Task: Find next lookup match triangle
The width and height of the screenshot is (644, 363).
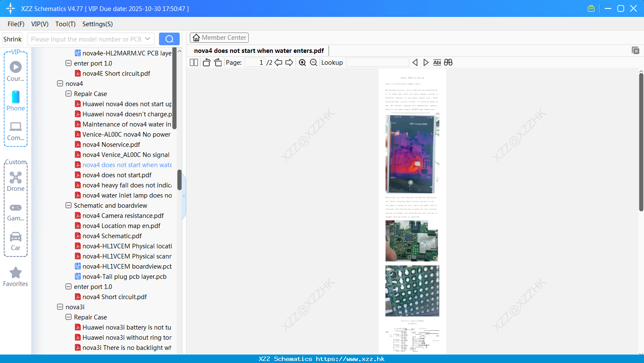Action: (426, 62)
